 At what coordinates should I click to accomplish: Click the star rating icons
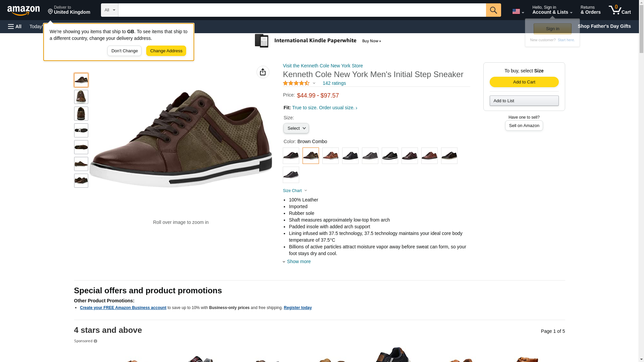[296, 83]
